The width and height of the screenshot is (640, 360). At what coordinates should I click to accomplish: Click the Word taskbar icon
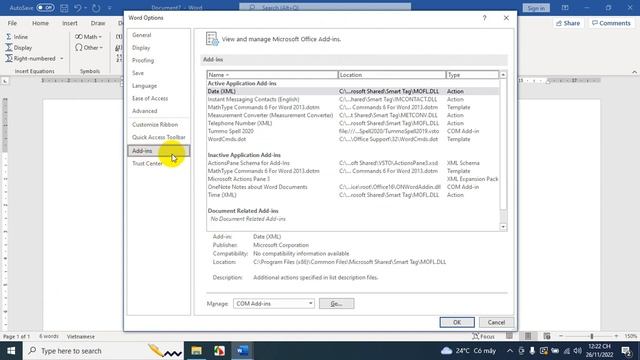coord(242,351)
